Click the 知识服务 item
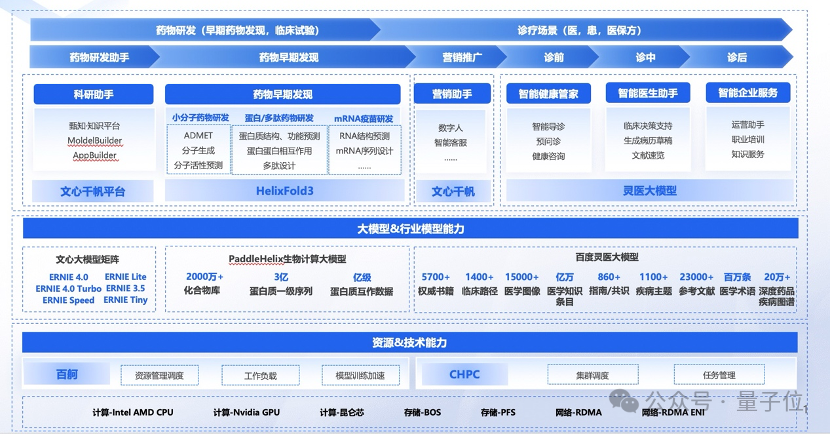This screenshot has height=434, width=830. (748, 154)
